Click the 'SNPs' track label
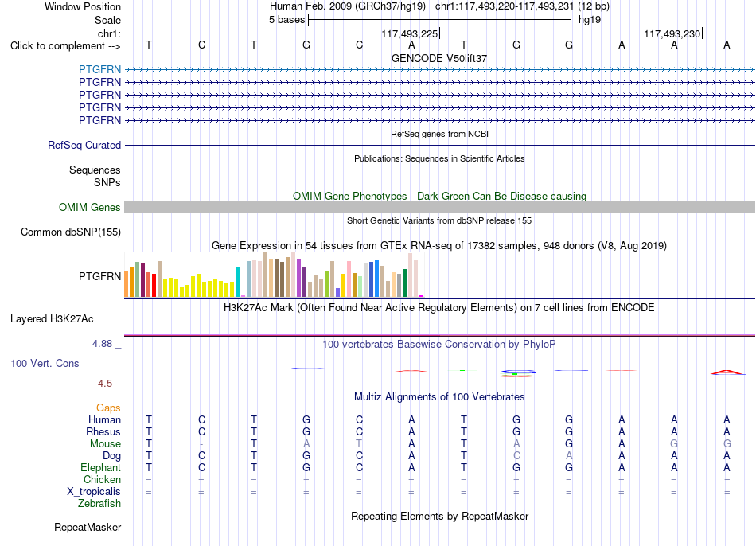The height and width of the screenshot is (546, 756). (107, 182)
